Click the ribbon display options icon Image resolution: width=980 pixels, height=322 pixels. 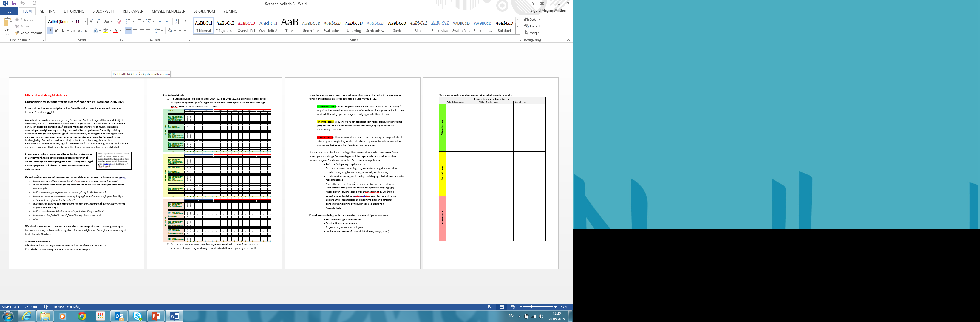coord(542,3)
